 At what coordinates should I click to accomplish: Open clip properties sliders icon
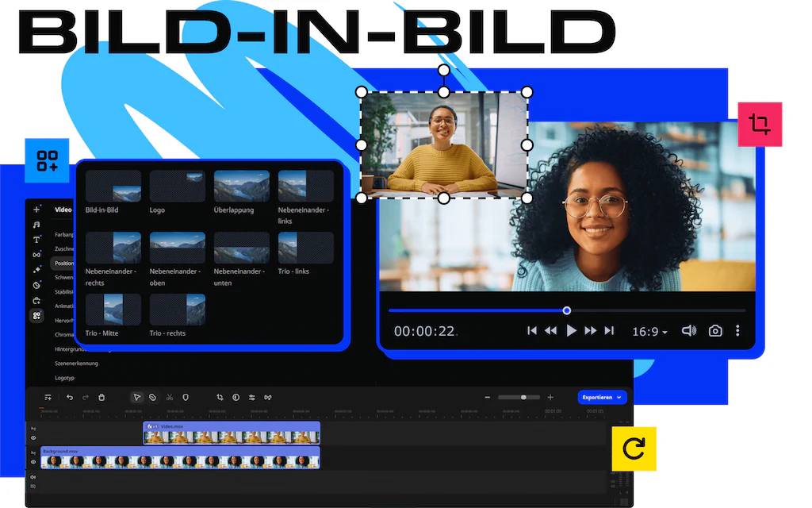click(x=251, y=397)
